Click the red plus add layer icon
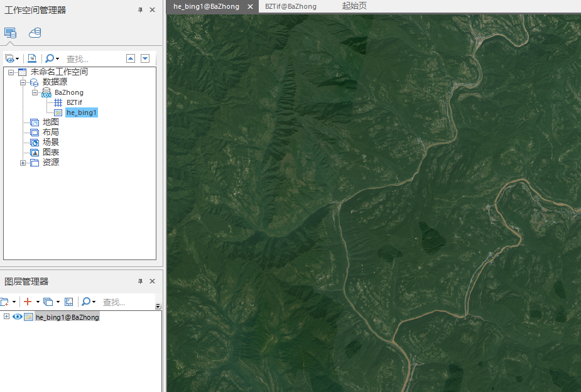This screenshot has width=581, height=392. (x=28, y=302)
